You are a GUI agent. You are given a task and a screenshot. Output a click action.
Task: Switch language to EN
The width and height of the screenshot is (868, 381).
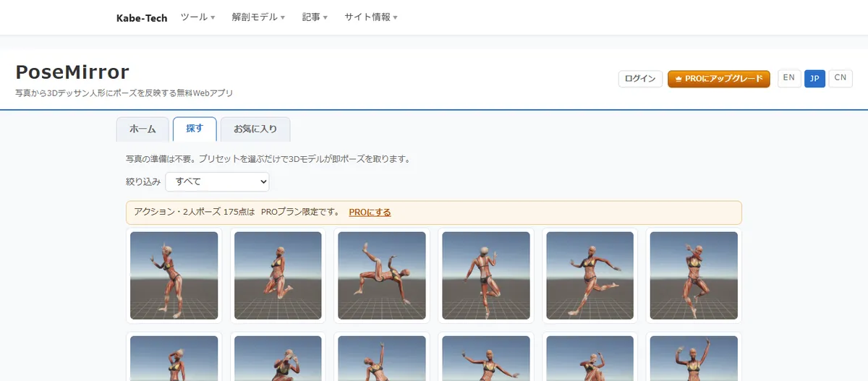789,78
